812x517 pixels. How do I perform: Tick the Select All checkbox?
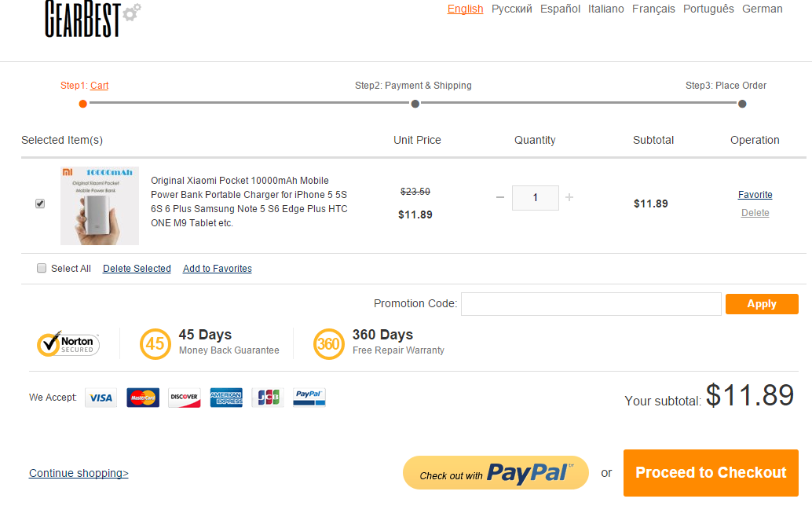pyautogui.click(x=42, y=268)
